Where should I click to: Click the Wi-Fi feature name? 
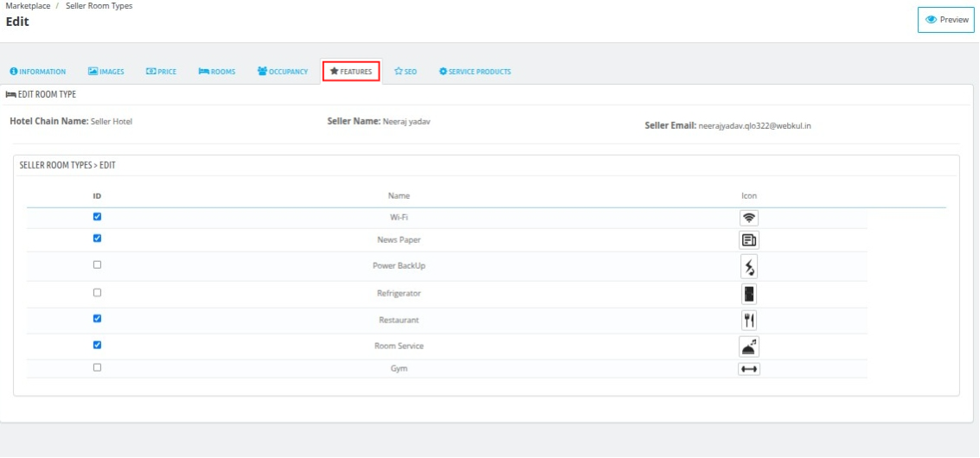pyautogui.click(x=399, y=218)
